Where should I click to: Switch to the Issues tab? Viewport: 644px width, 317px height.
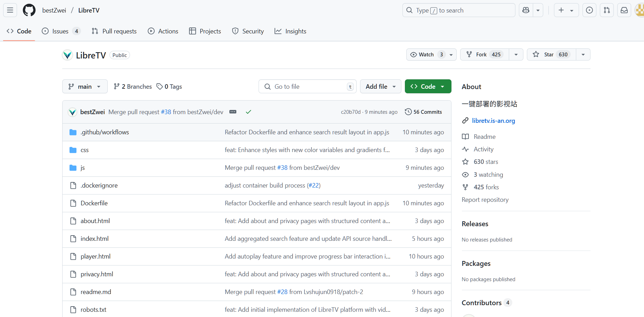(61, 31)
